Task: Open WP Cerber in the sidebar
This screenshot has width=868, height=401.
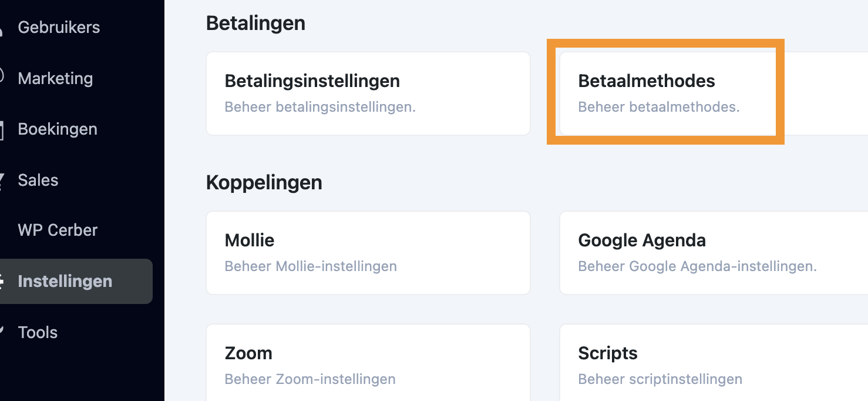Action: click(58, 230)
